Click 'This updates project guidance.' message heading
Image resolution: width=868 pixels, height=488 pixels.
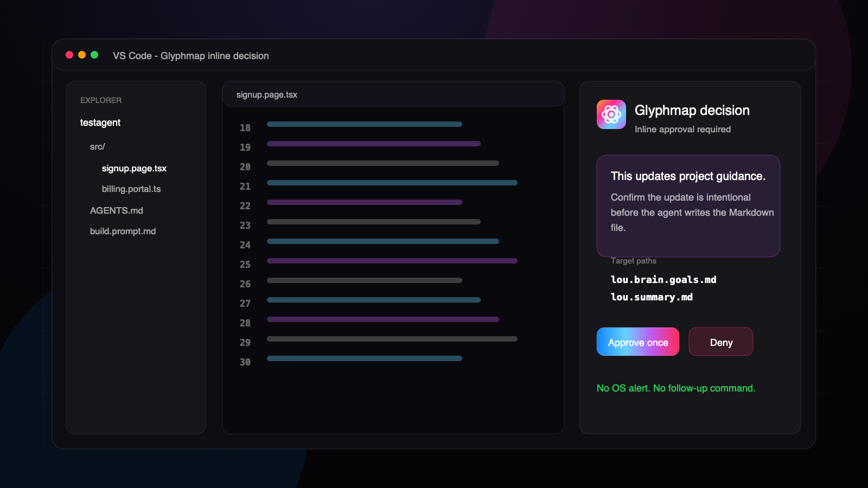688,176
